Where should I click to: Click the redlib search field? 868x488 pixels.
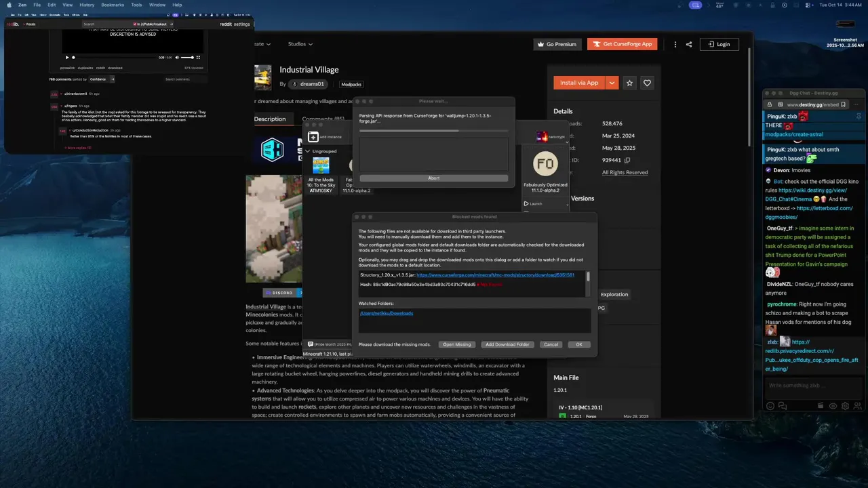click(107, 24)
